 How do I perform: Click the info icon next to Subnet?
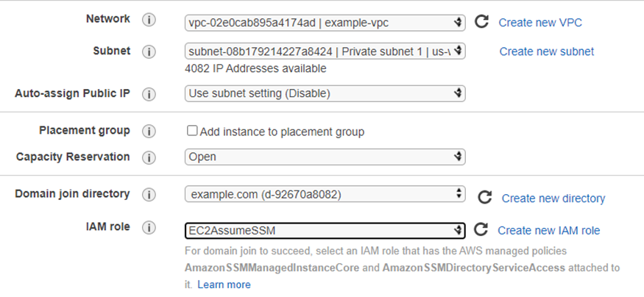[149, 51]
